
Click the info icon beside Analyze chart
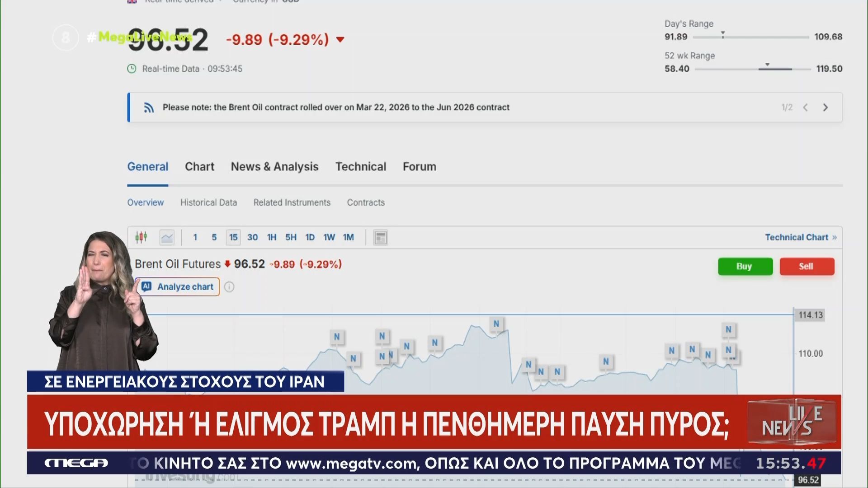pos(229,287)
